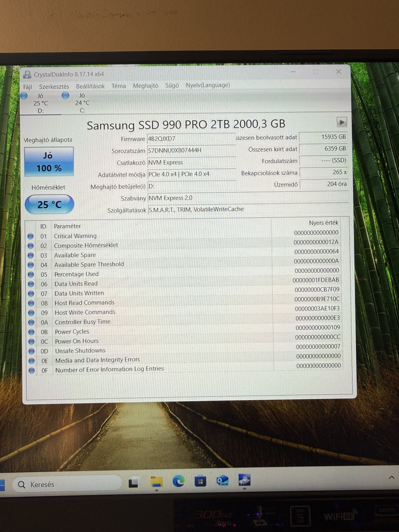The width and height of the screenshot is (399, 532).
Task: Click status dot for Data Units Read
Action: [31, 284]
